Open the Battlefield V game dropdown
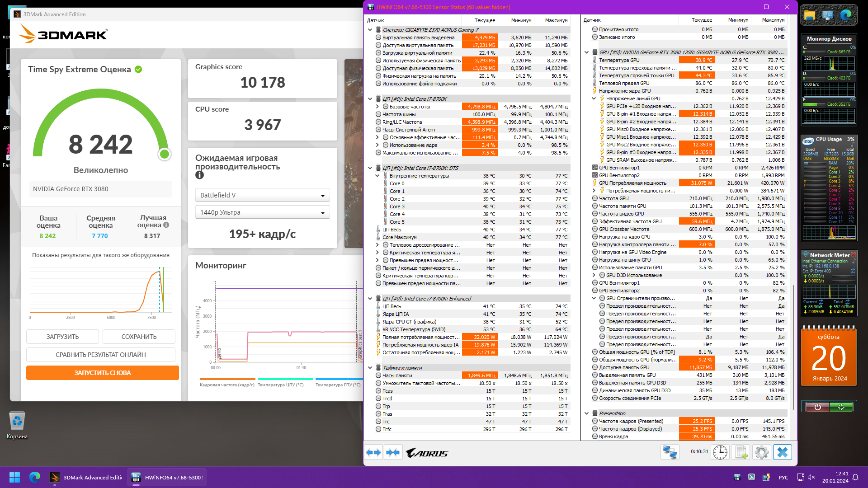 [x=262, y=195]
